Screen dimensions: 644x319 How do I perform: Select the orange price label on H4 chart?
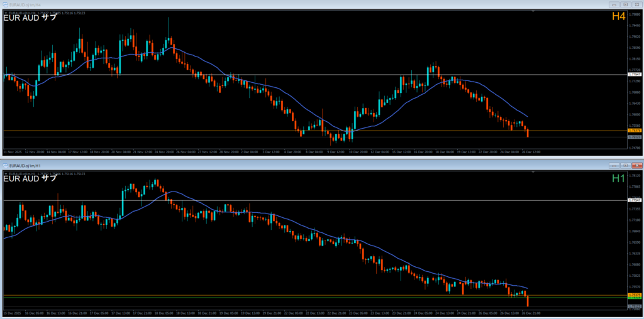point(634,131)
